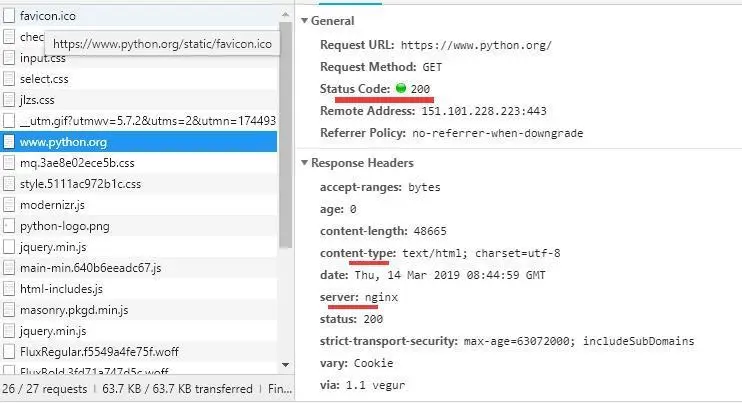Click the file icon beside masonry.pkgd.min.js
742x403 pixels.
pyautogui.click(x=9, y=310)
